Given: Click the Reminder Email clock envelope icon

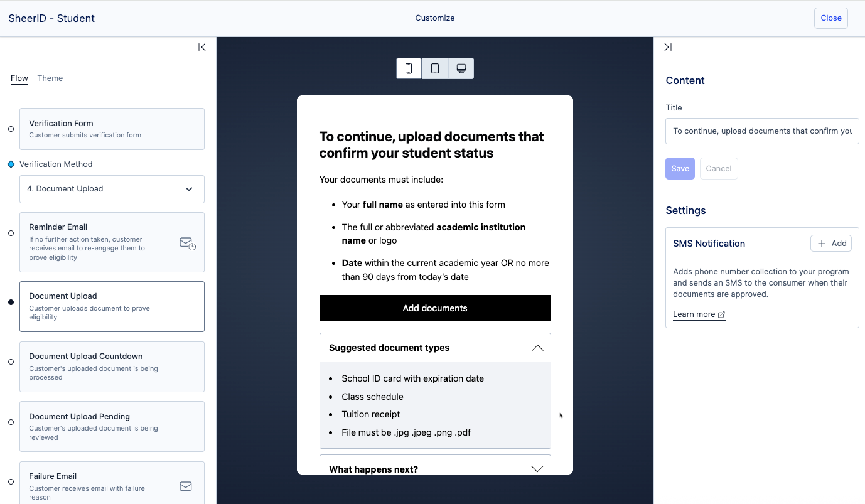Looking at the screenshot, I should point(187,244).
